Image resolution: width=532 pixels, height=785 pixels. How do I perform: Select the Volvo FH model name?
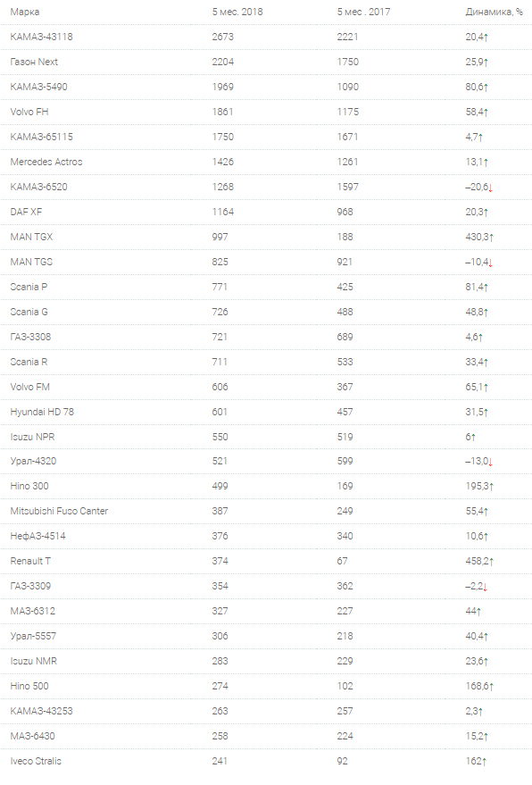point(29,112)
